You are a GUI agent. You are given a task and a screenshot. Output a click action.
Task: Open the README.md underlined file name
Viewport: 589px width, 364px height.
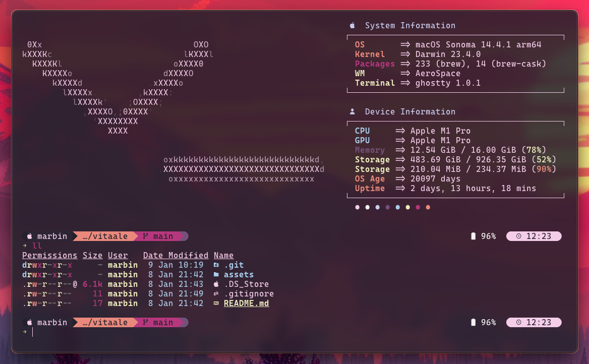pos(246,303)
